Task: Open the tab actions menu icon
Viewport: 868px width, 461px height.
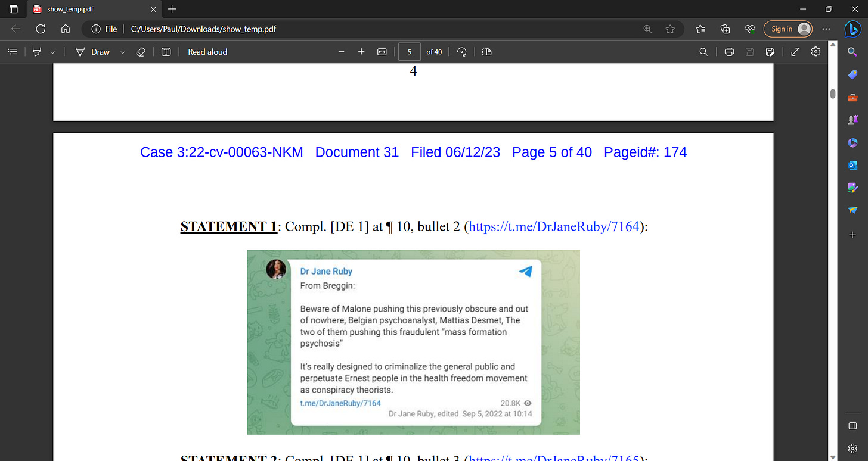Action: [x=14, y=10]
